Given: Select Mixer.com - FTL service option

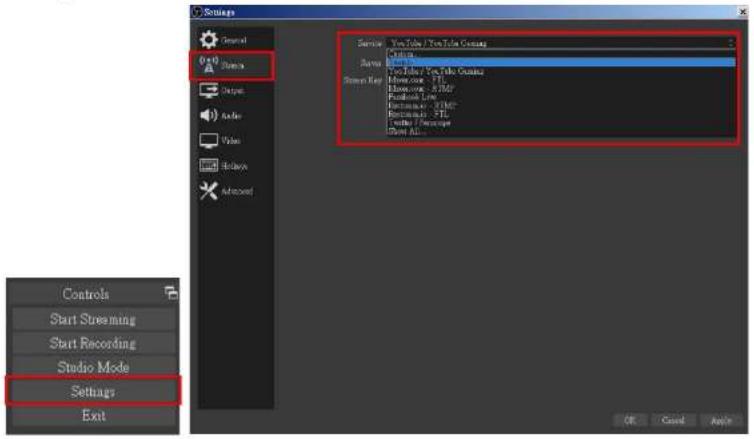Looking at the screenshot, I should click(561, 80).
